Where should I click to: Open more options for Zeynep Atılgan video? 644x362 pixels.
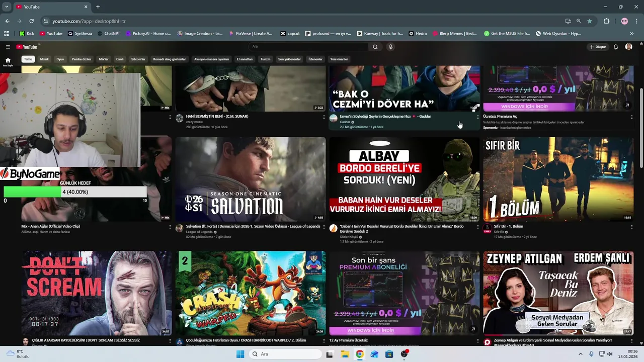[x=632, y=341]
